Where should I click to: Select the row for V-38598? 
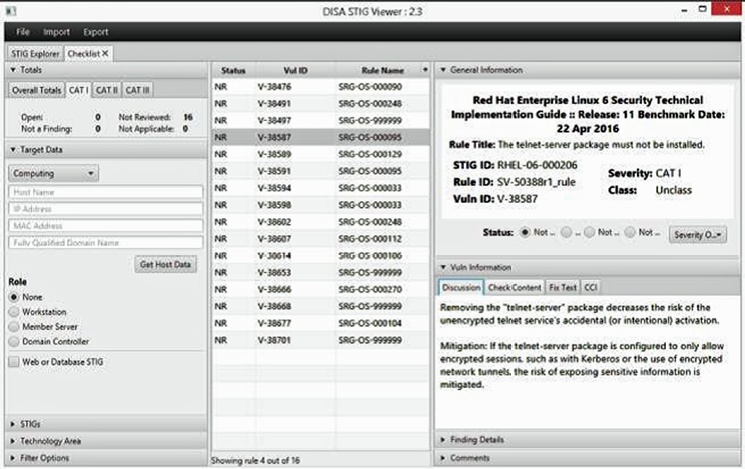pos(321,205)
